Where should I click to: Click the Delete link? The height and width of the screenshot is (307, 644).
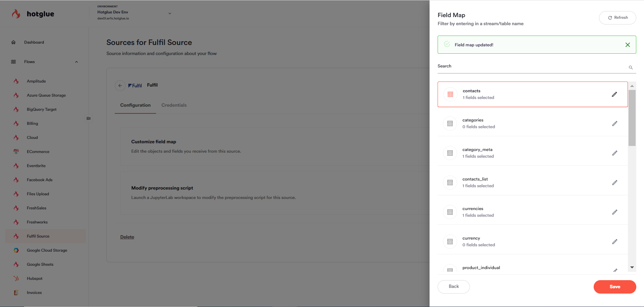(127, 237)
